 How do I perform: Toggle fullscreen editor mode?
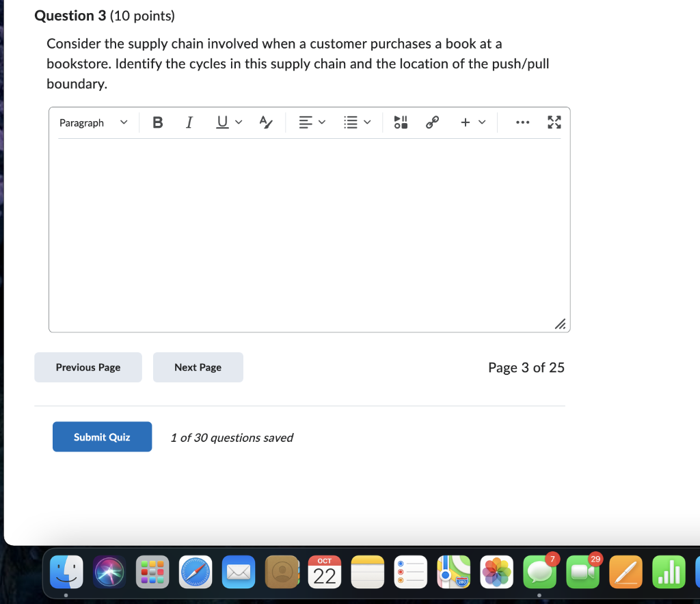pos(554,122)
